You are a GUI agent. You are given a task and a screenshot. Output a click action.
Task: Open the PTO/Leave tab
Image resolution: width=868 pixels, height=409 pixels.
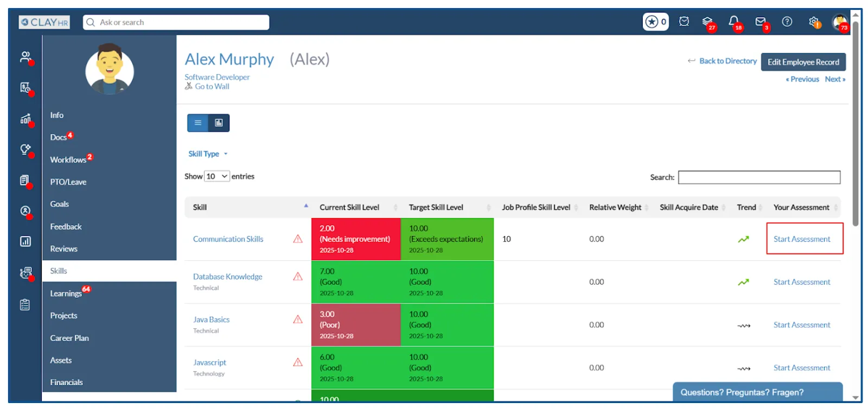pyautogui.click(x=68, y=182)
